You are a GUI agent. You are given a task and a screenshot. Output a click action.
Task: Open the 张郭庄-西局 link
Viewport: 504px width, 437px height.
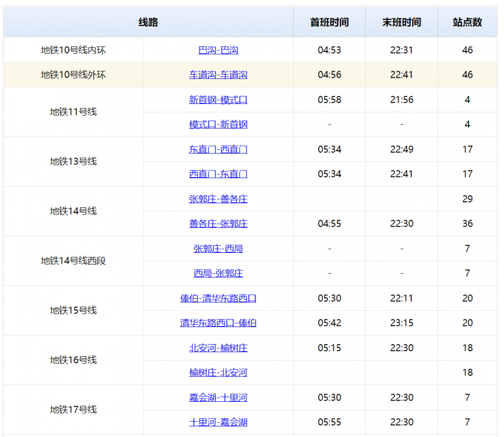click(x=218, y=249)
